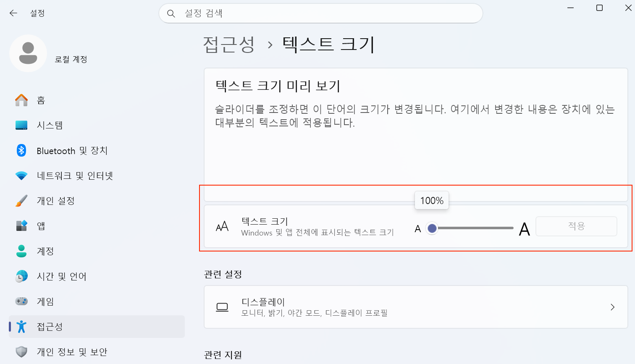This screenshot has height=364, width=635.
Task: Select the Bluetooth icon in the sidebar
Action: [21, 150]
